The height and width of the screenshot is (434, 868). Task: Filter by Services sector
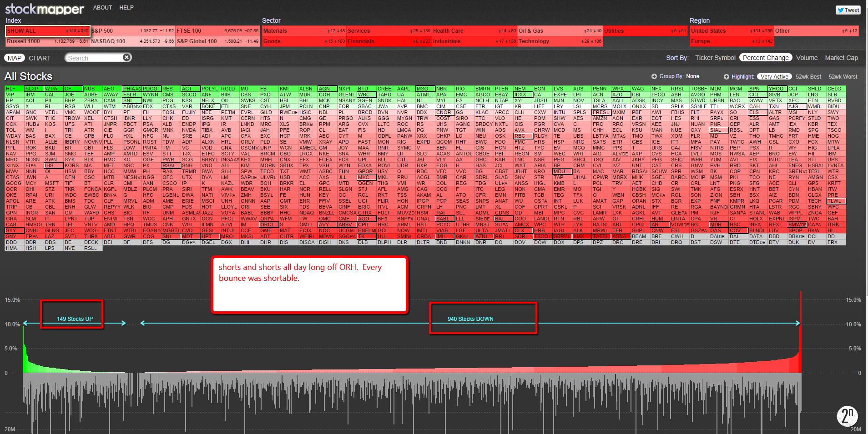(389, 31)
